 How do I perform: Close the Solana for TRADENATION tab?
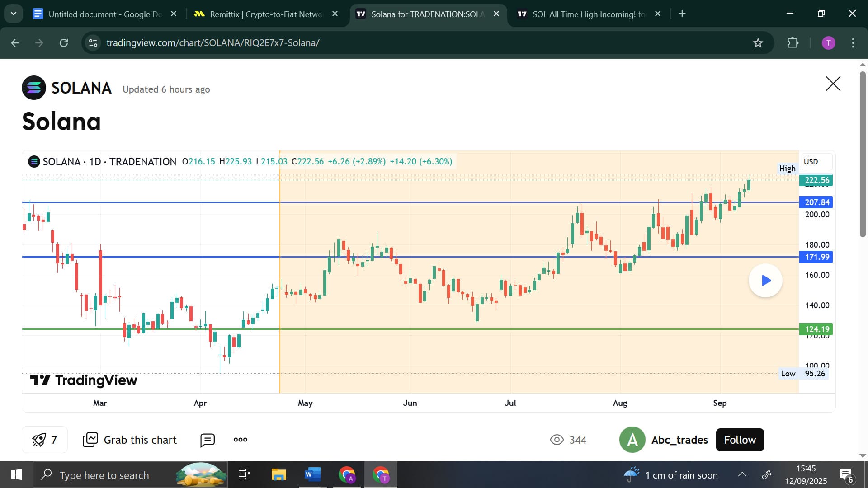tap(496, 14)
